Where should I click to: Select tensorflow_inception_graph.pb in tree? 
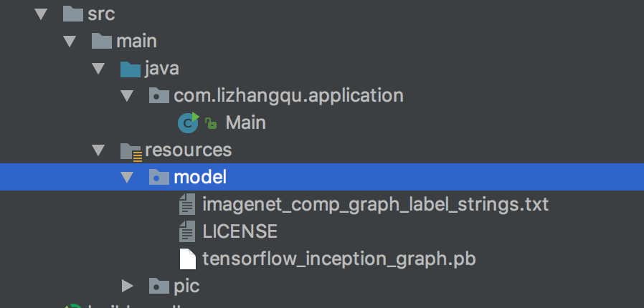pyautogui.click(x=339, y=259)
